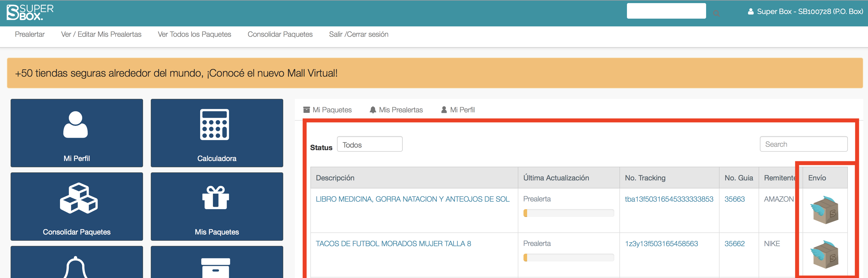Click the Super Box logo
868x278 pixels.
[30, 12]
